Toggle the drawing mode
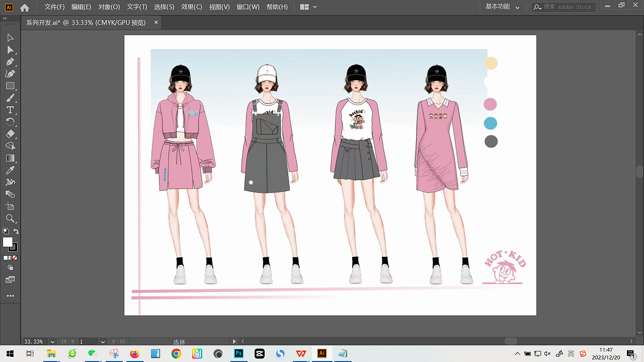644x362 pixels. [x=10, y=268]
